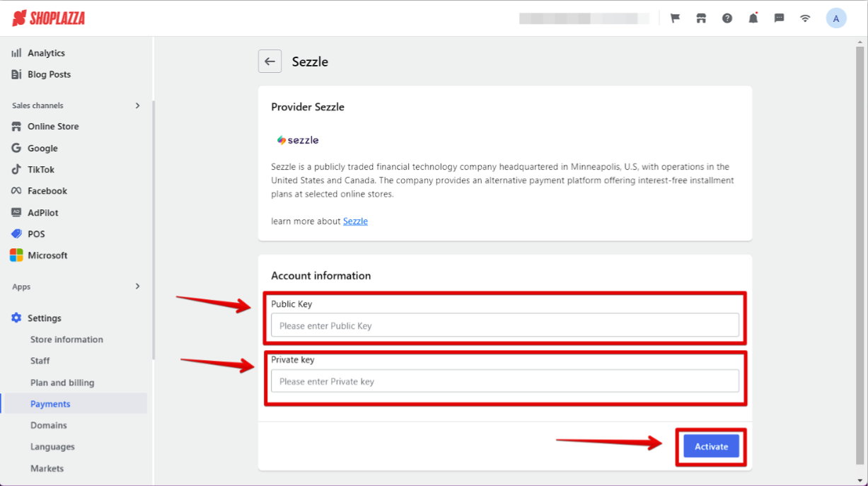868x486 pixels.
Task: Click the Shoplazza logo
Action: click(x=47, y=18)
